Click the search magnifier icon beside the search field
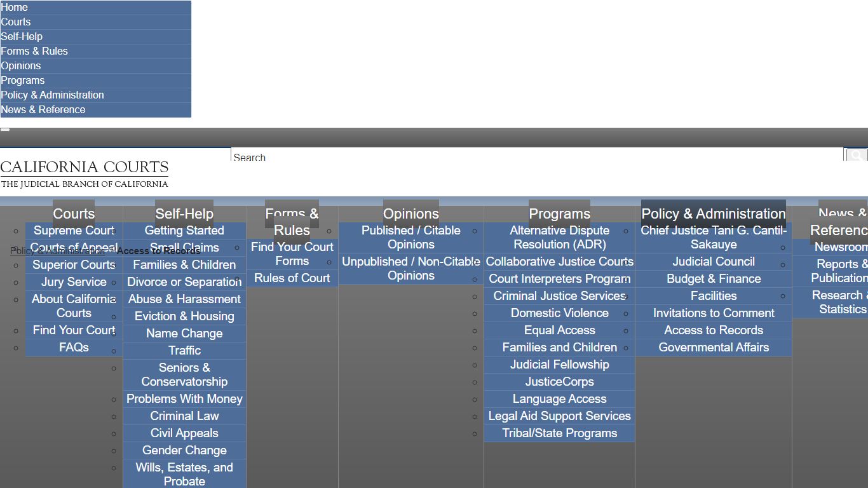The height and width of the screenshot is (488, 868). 856,154
